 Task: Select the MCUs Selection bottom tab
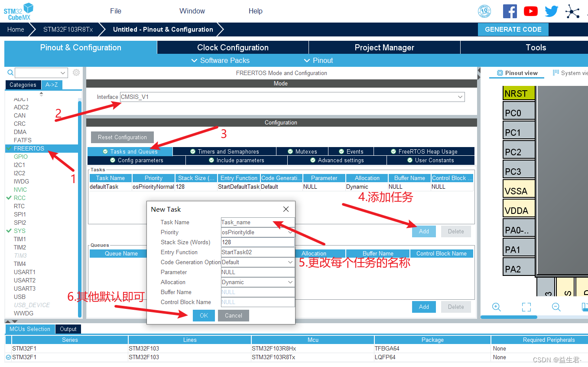coord(30,329)
